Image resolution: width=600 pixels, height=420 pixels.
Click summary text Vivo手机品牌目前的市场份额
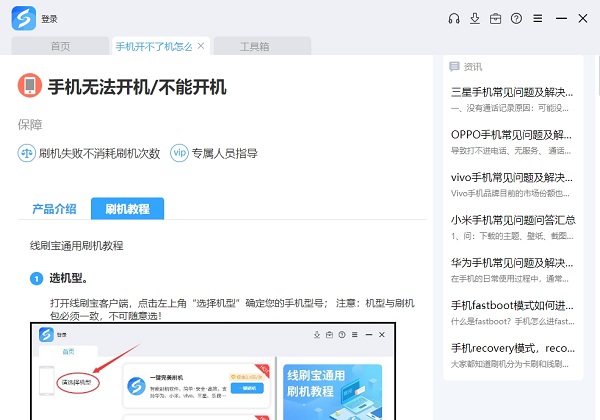click(510, 193)
